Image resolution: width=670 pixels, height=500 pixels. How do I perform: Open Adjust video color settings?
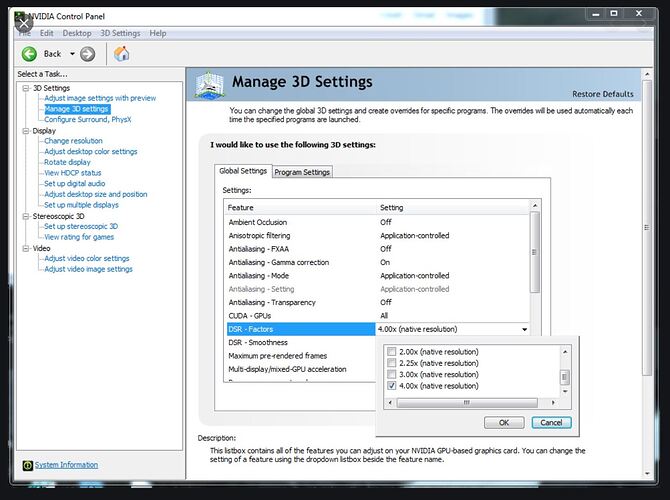click(87, 259)
